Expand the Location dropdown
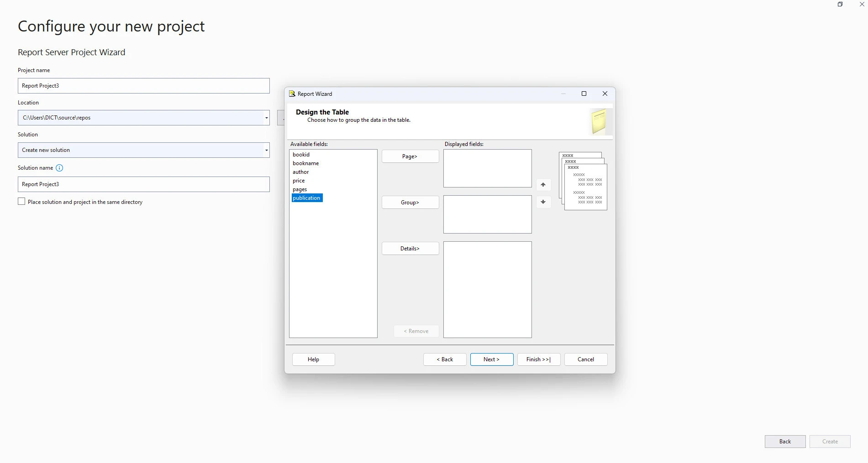The image size is (868, 463). [266, 118]
